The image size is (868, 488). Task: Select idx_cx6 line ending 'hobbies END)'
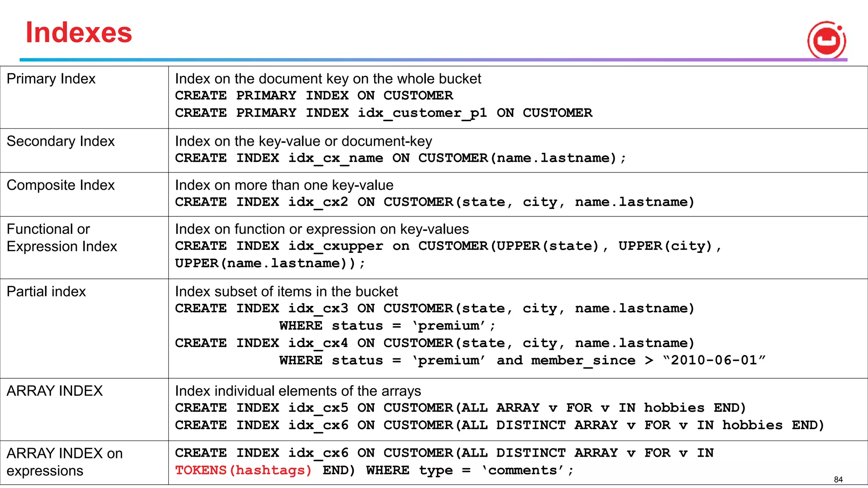point(500,425)
